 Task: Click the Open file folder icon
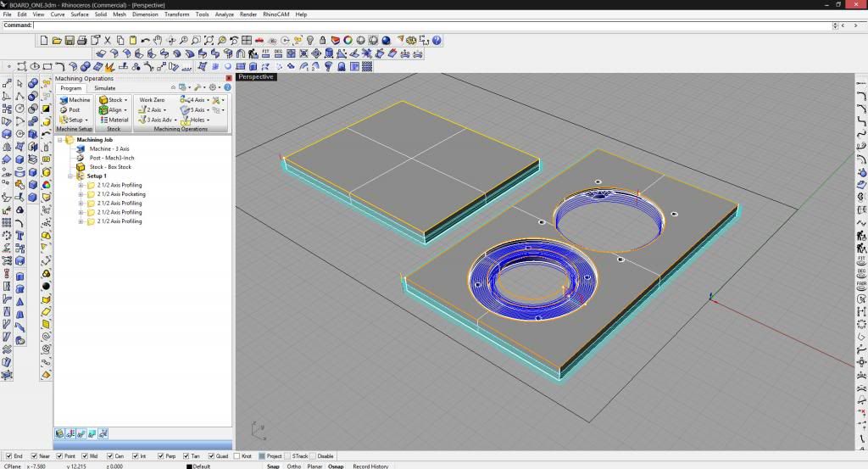tap(57, 41)
